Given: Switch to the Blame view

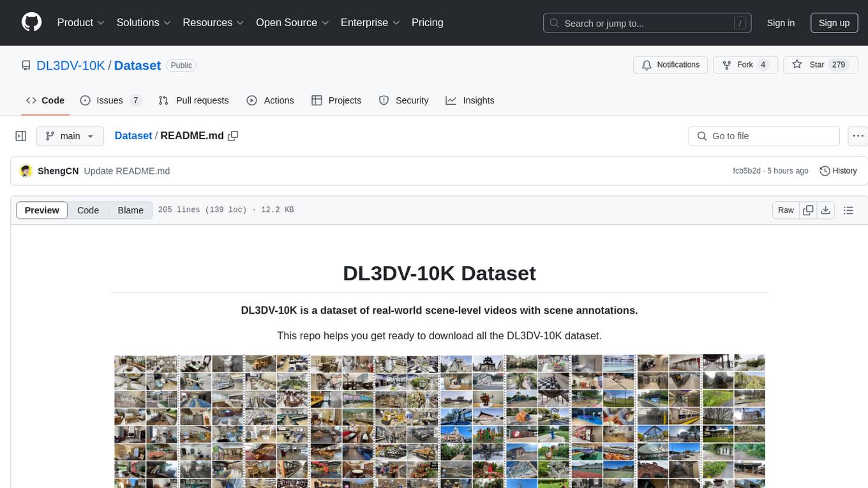Looking at the screenshot, I should tap(130, 210).
